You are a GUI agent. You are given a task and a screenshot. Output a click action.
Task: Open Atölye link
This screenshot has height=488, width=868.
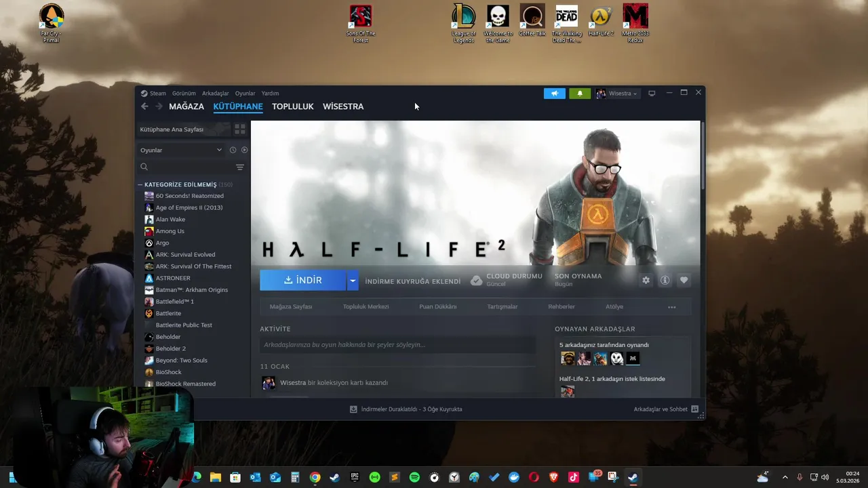click(x=614, y=307)
